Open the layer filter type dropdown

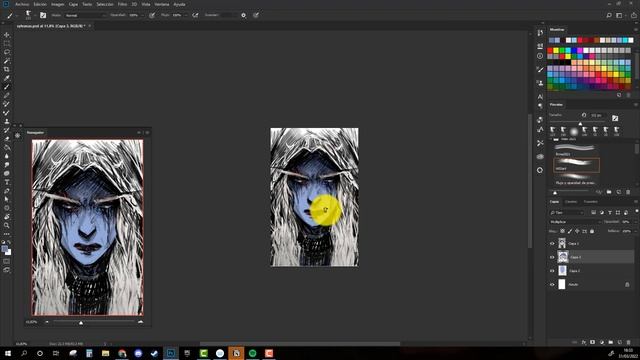click(x=567, y=213)
